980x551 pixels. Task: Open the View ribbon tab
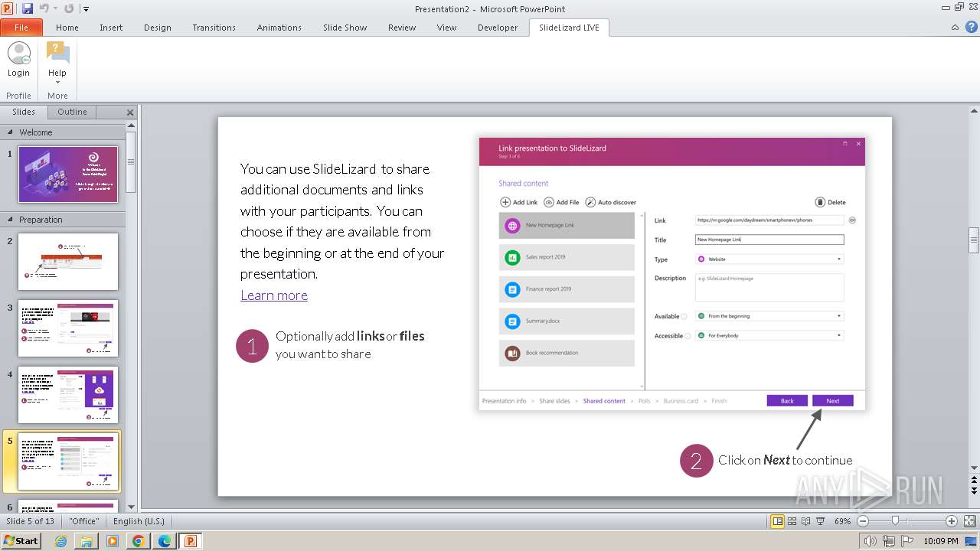pyautogui.click(x=446, y=28)
